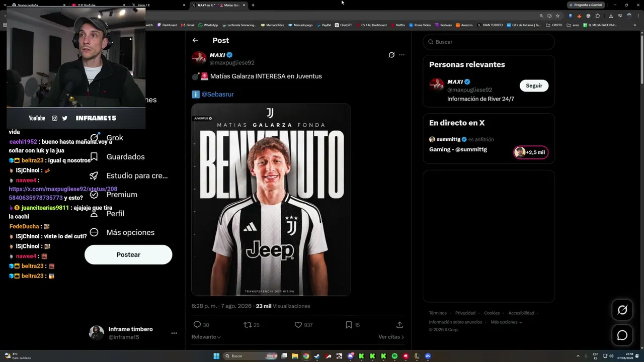Open the Accesibilidad footer link

coord(521,313)
